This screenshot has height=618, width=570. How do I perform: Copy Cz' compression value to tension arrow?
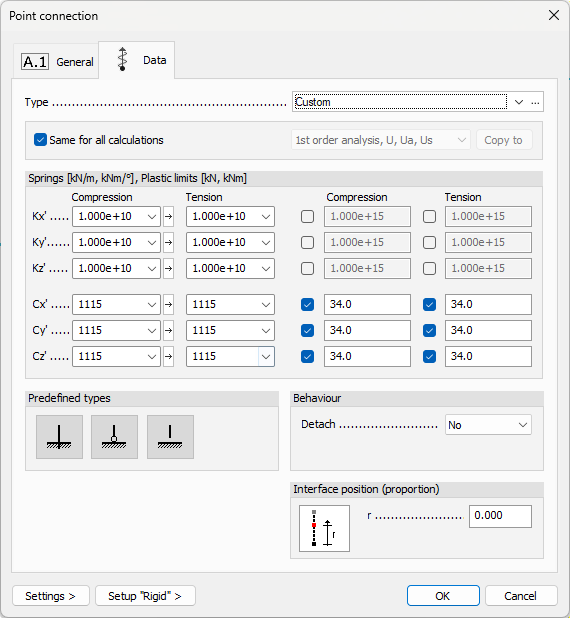pyautogui.click(x=169, y=356)
